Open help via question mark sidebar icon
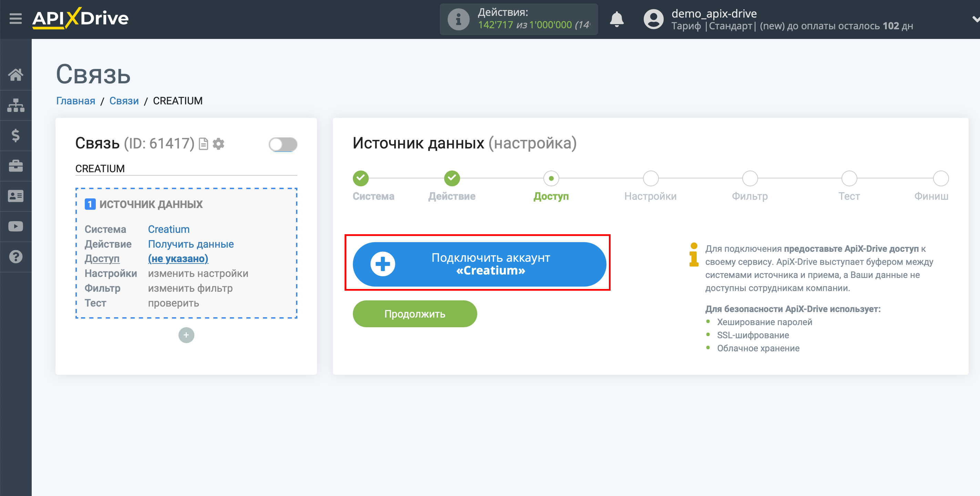Viewport: 980px width, 496px height. 16,257
